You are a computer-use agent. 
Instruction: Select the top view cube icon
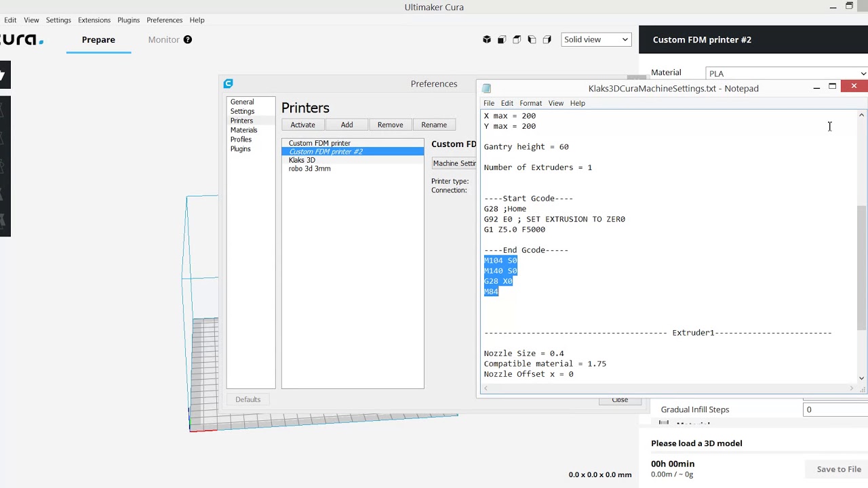[517, 39]
